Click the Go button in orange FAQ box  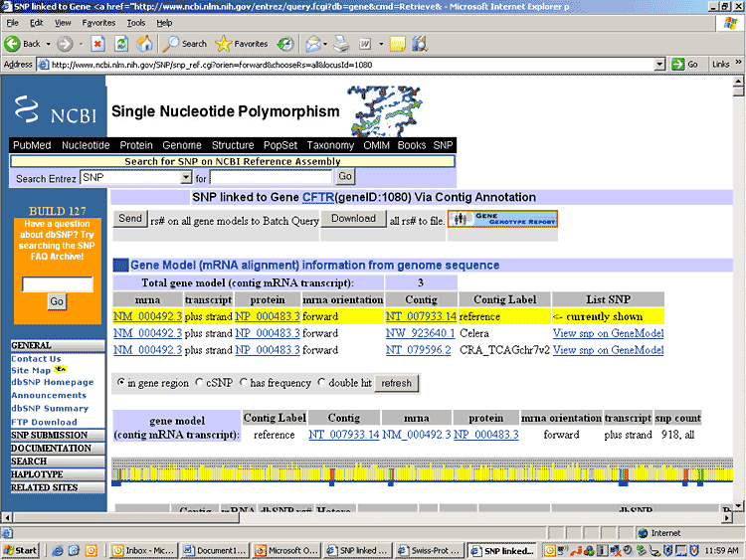(57, 301)
